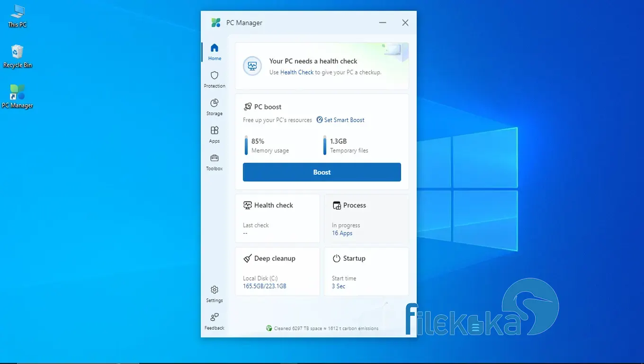The image size is (644, 364).
Task: Click the temporary files level bar
Action: tap(325, 146)
